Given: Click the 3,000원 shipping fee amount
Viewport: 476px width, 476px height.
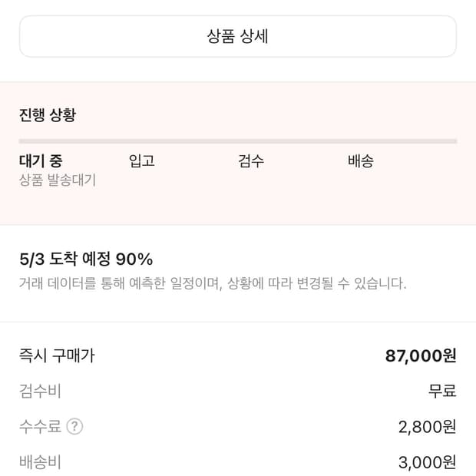Looking at the screenshot, I should [428, 461].
